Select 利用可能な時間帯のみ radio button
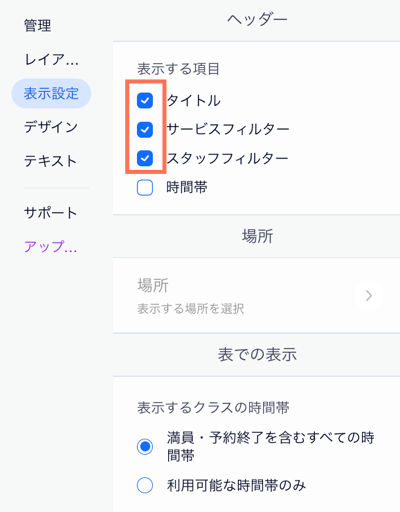 coord(145,485)
